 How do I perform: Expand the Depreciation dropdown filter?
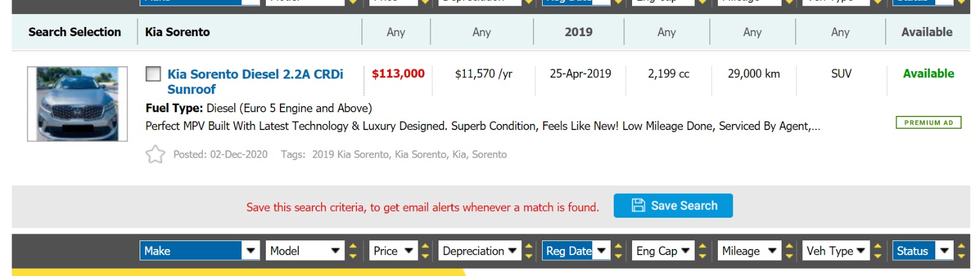click(x=480, y=251)
